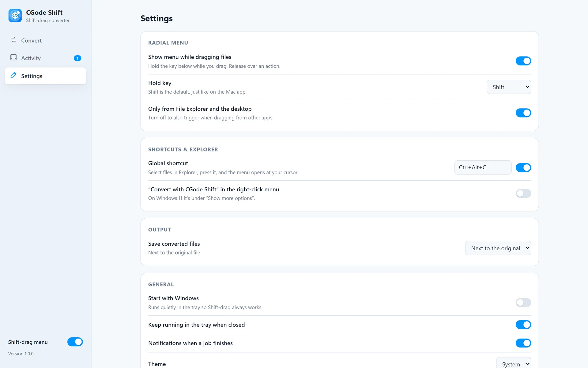Click the "Shift is the default" description
This screenshot has width=588, height=368.
point(197,92)
